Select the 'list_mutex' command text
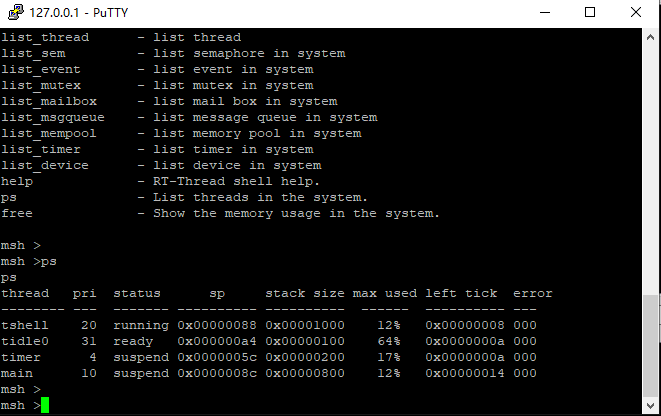 pos(41,86)
